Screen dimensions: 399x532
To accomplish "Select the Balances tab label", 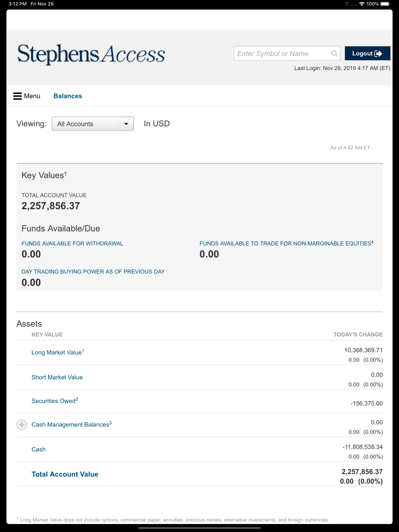I will tap(68, 96).
